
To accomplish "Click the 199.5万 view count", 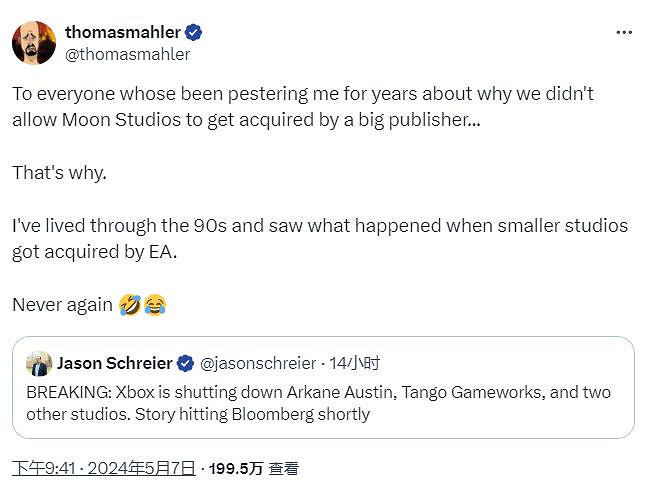I will (235, 468).
